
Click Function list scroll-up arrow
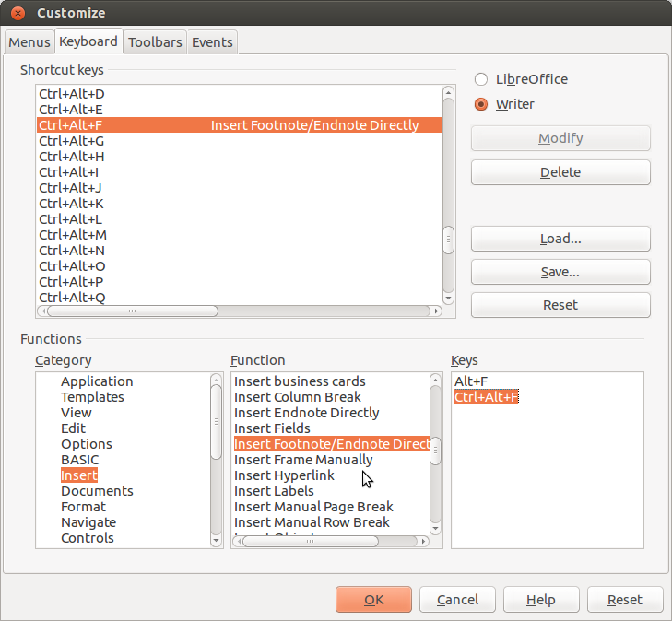click(x=435, y=380)
